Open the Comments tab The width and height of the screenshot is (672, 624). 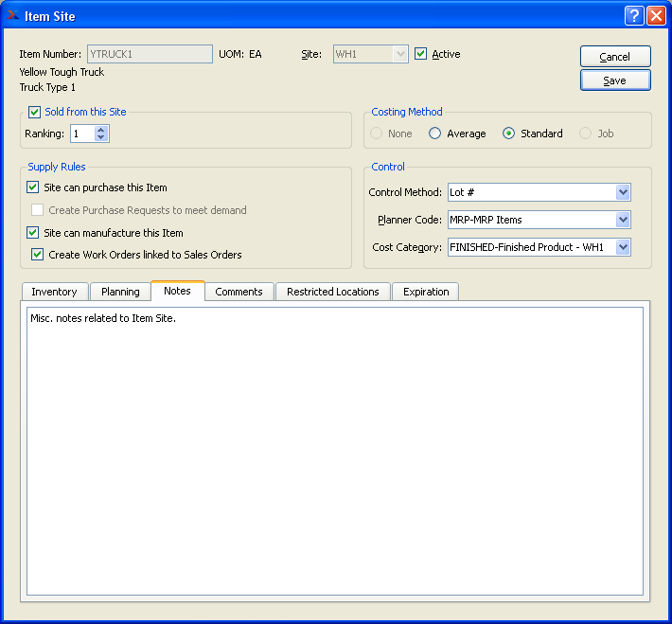coord(239,292)
